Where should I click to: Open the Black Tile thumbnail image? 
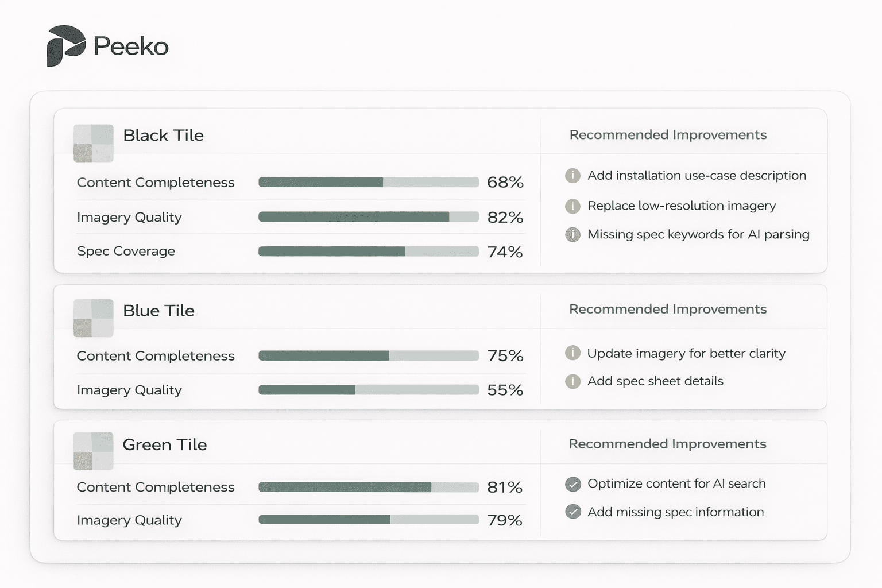93,143
